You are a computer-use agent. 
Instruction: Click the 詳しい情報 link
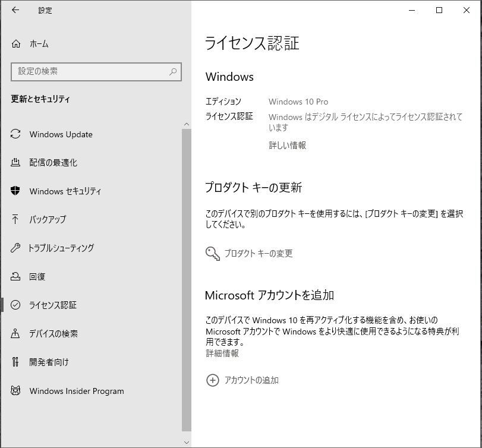coord(287,145)
